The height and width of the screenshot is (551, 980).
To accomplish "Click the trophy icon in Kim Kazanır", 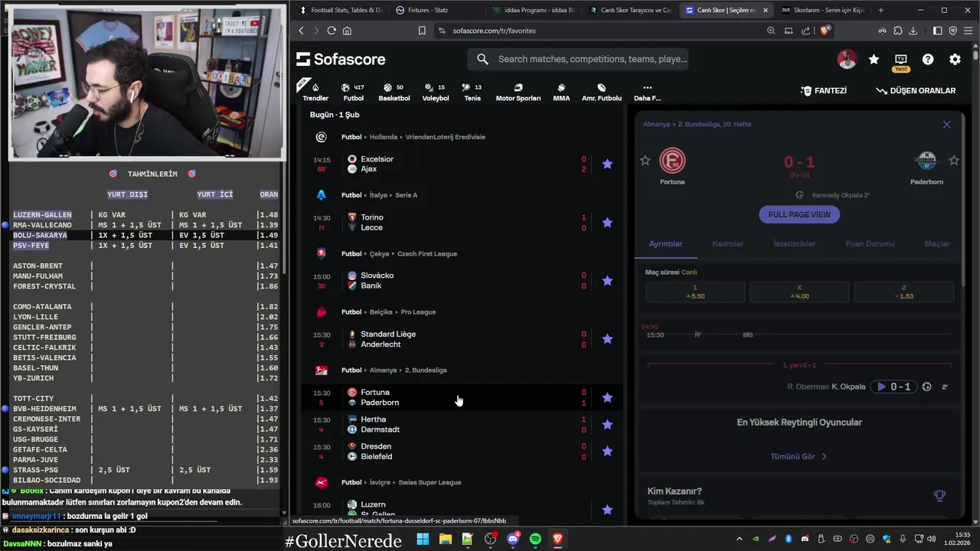I will (939, 496).
